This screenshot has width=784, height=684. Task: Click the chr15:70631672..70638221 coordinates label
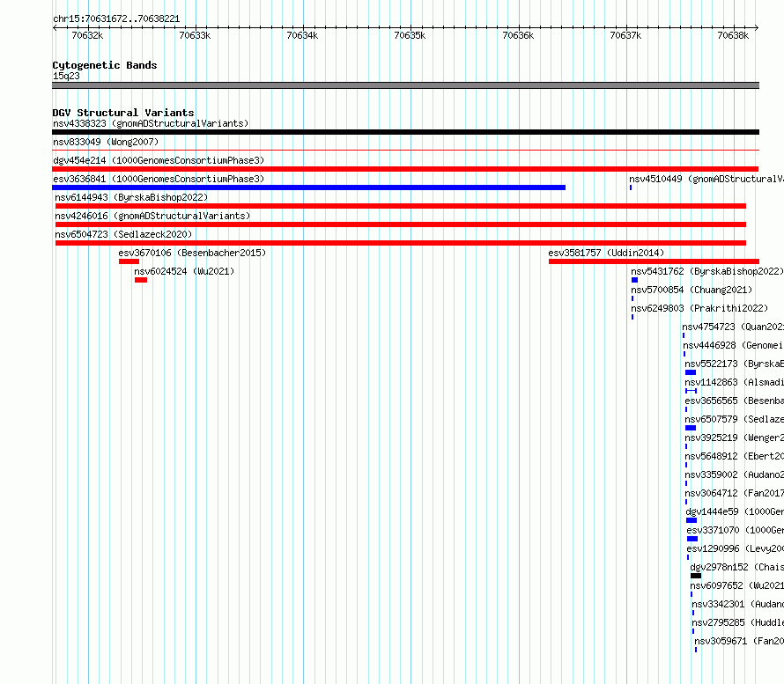click(116, 19)
